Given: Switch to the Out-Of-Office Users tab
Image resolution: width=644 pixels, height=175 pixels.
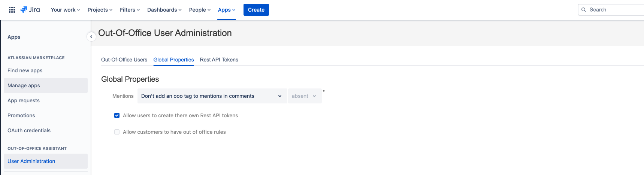Looking at the screenshot, I should pyautogui.click(x=124, y=60).
